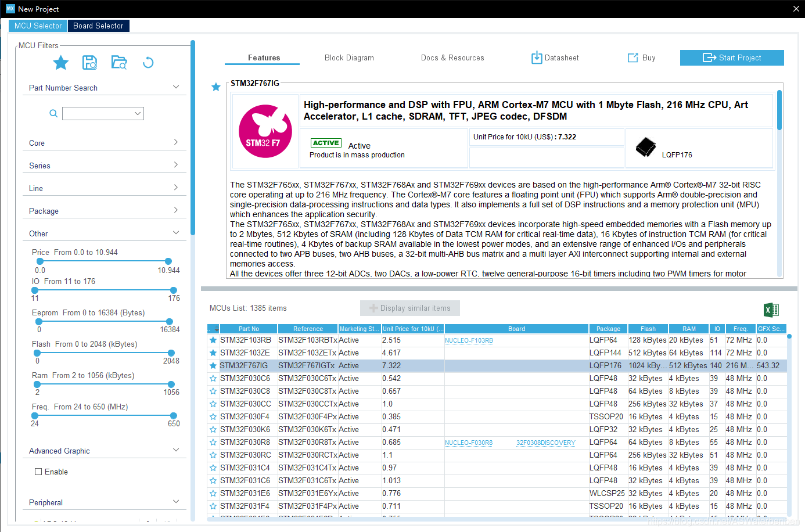Star the STM32F031C4 row
Screen dimensions: 805x532
coord(213,468)
